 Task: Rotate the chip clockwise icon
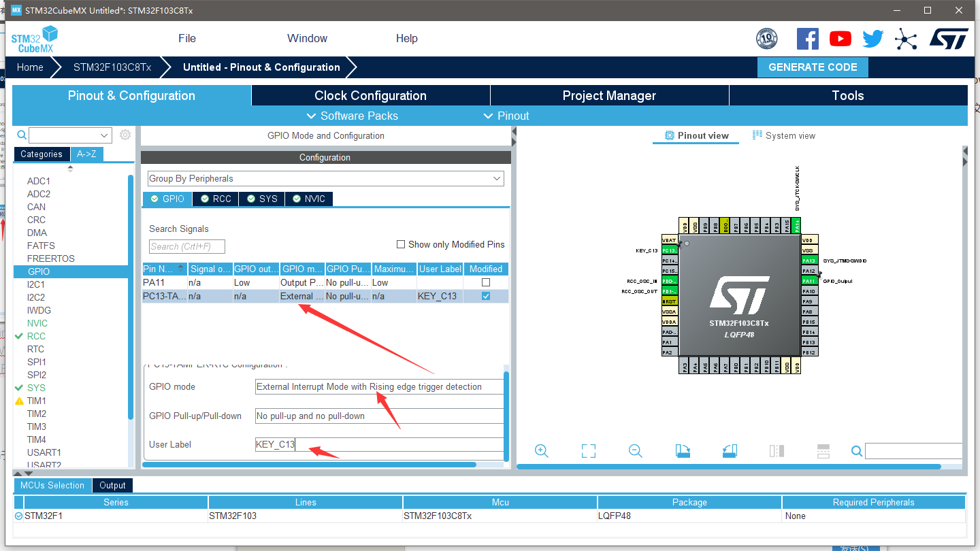click(683, 451)
